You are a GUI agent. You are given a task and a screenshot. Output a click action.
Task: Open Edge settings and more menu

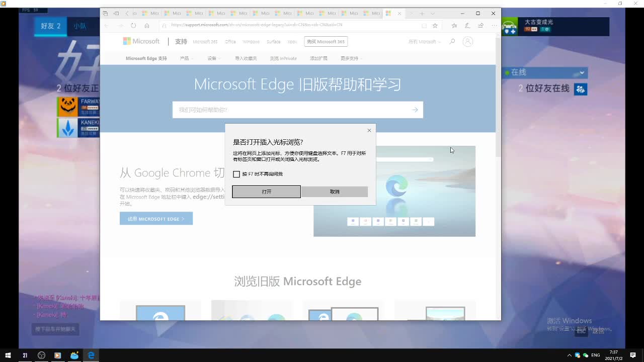coord(494,26)
